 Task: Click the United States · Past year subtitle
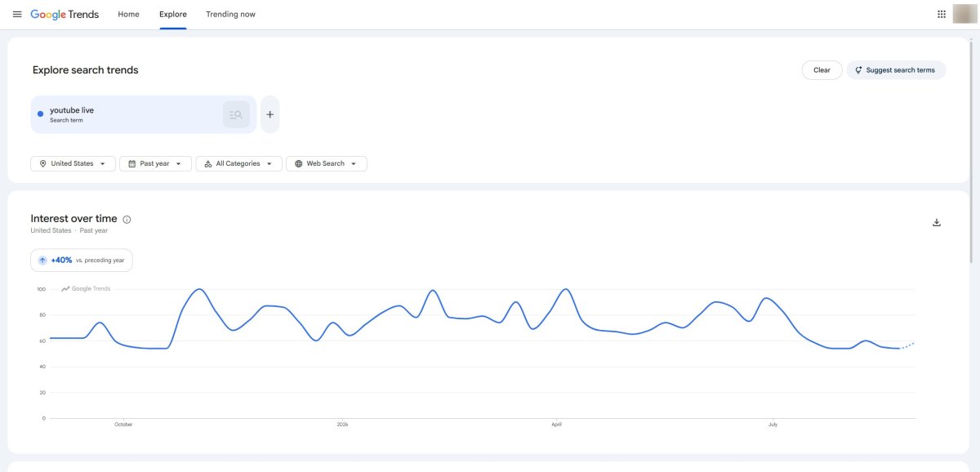(x=69, y=231)
